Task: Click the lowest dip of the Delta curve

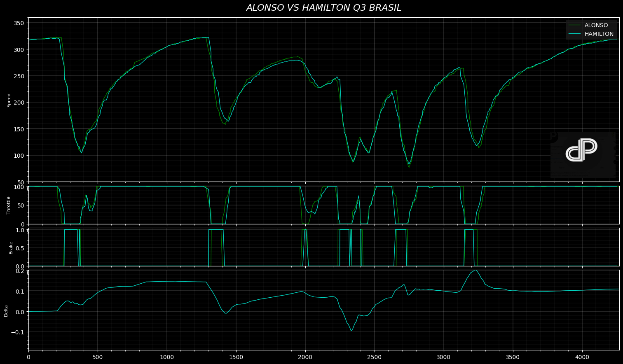Action: pos(351,330)
